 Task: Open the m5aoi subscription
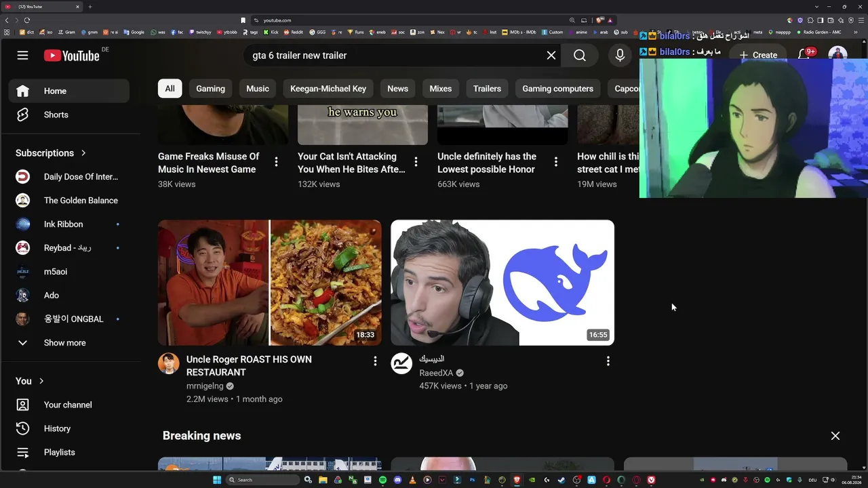pos(69,272)
